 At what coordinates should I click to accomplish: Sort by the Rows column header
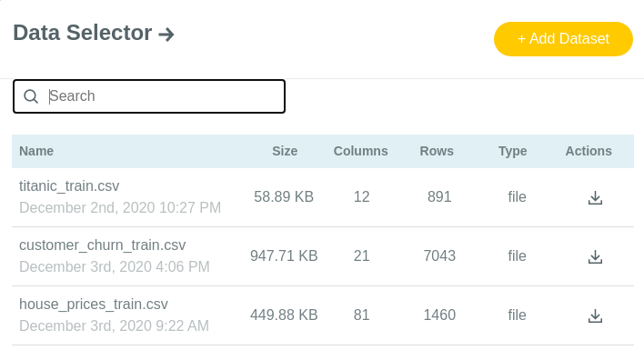[x=437, y=151]
